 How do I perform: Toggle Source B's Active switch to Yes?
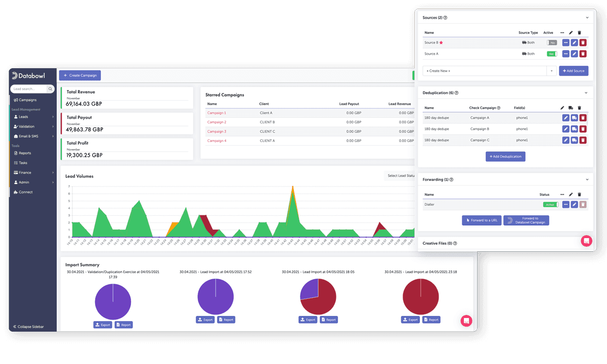[551, 42]
